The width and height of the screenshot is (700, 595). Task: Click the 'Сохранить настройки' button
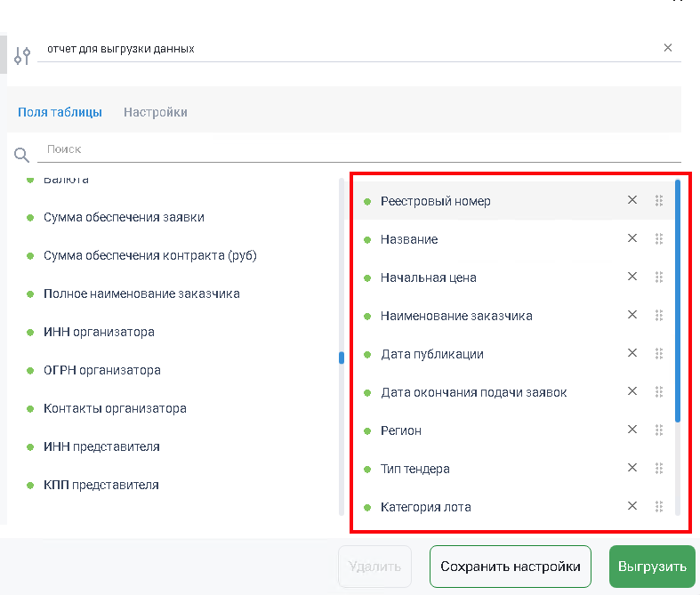pos(511,567)
